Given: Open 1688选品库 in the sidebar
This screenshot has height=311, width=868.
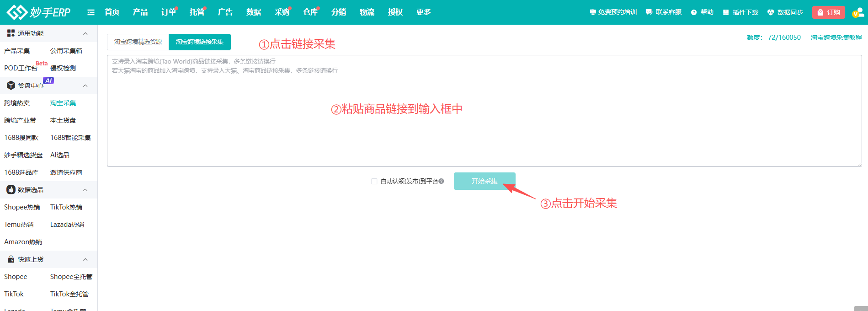Looking at the screenshot, I should [x=21, y=172].
